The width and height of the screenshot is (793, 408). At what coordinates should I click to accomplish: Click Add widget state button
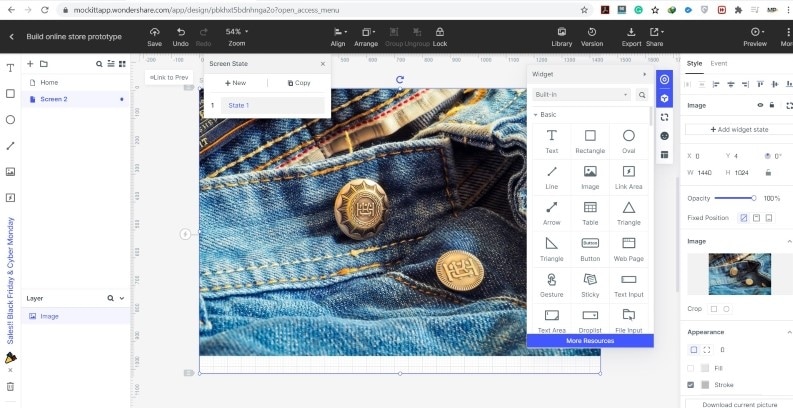pos(738,129)
